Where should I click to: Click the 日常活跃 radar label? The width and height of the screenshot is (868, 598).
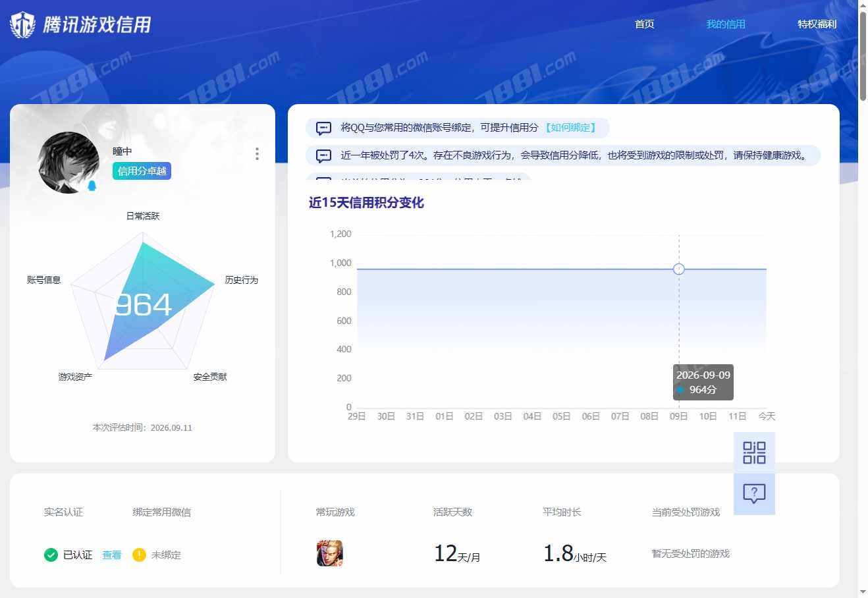click(x=143, y=216)
